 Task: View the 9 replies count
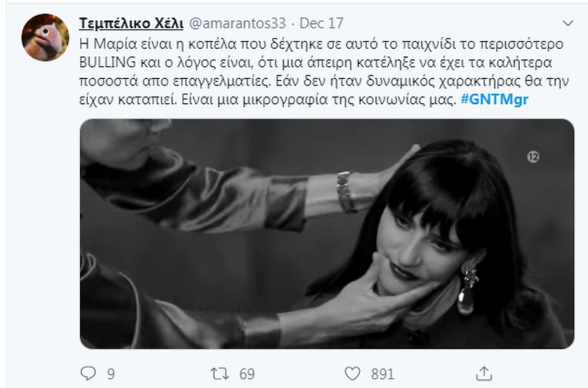click(110, 374)
